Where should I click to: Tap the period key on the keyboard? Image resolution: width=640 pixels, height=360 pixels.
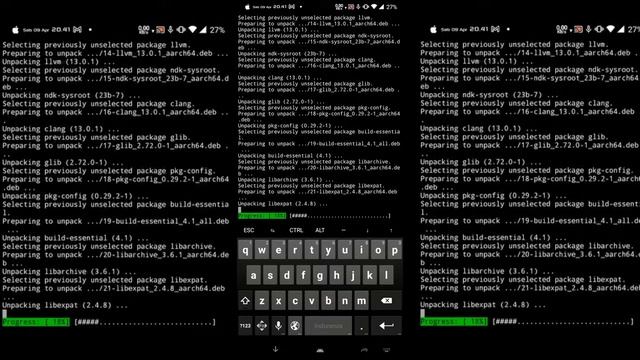click(361, 326)
